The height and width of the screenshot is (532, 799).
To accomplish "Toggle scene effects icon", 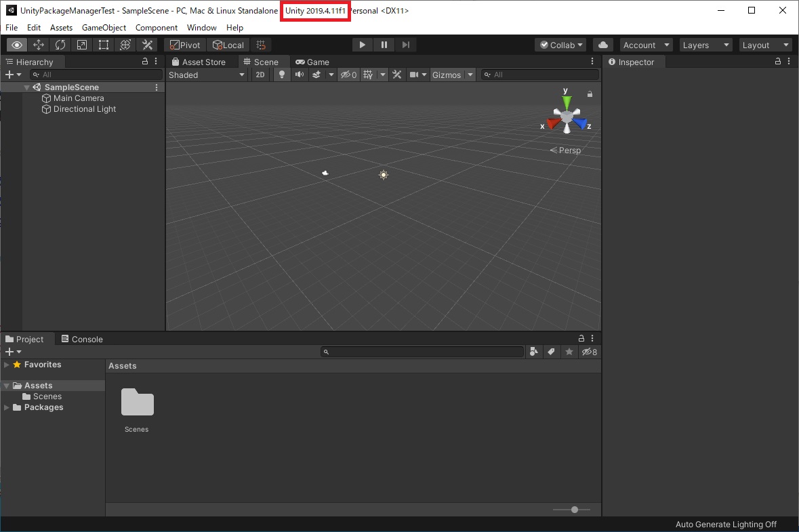I will (316, 75).
